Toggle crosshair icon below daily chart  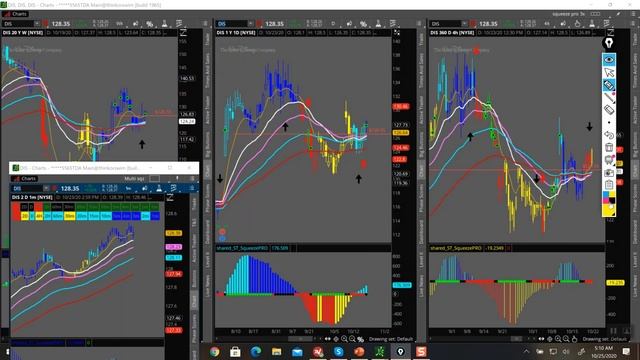[336, 339]
